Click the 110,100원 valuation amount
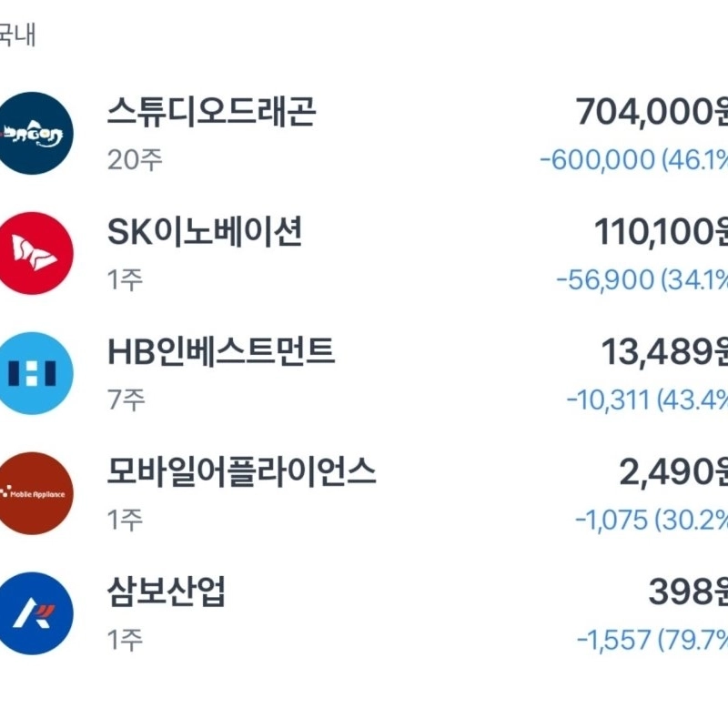The width and height of the screenshot is (728, 708). pyautogui.click(x=661, y=233)
